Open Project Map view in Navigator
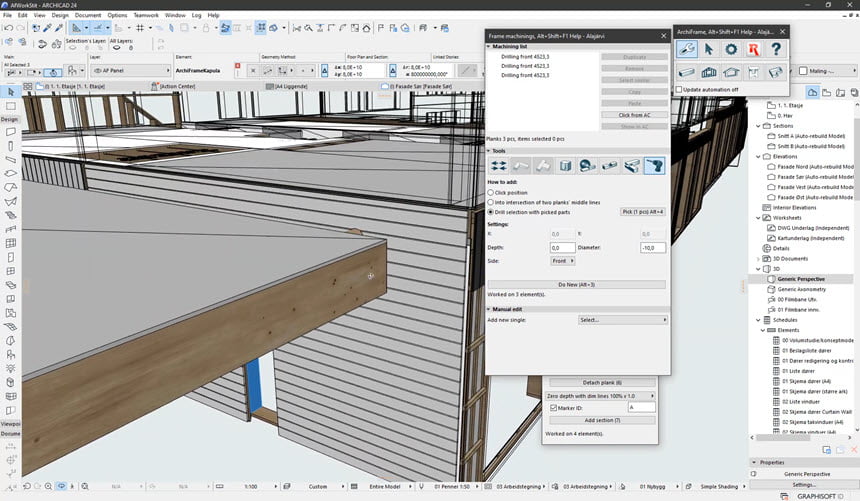The width and height of the screenshot is (860, 501). pyautogui.click(x=812, y=92)
